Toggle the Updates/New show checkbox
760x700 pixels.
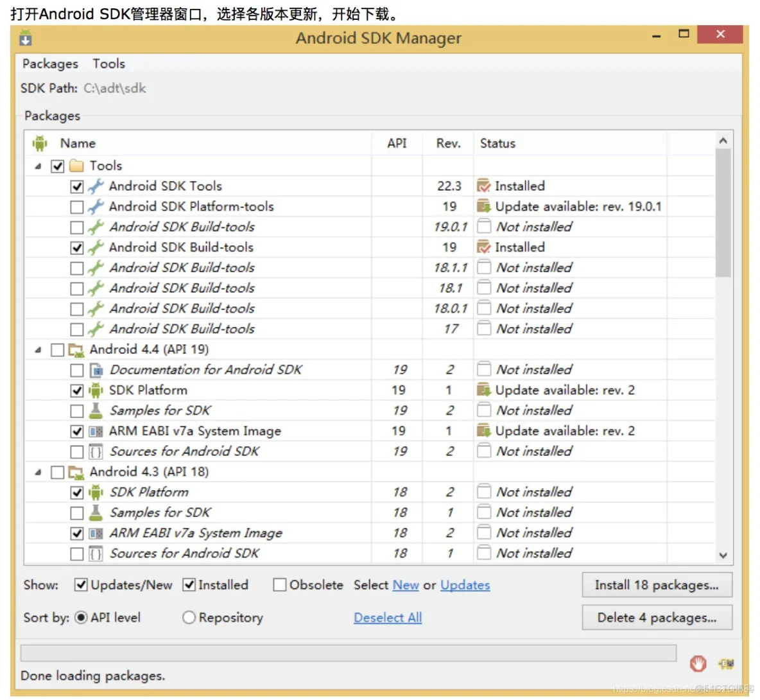[81, 585]
